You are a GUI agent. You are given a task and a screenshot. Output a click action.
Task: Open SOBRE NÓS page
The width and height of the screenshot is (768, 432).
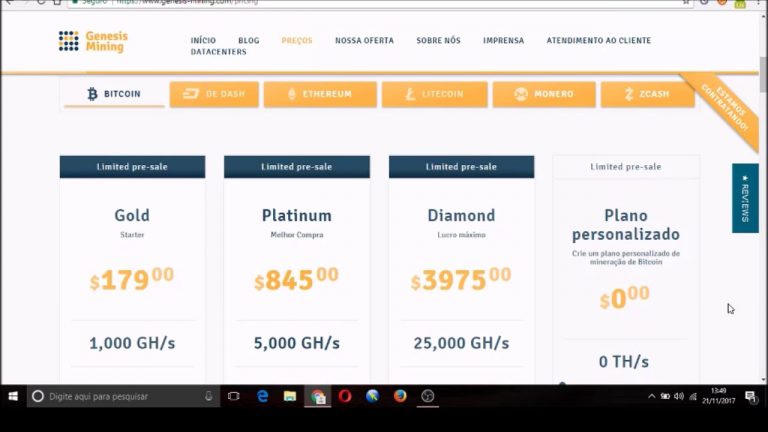click(x=438, y=41)
